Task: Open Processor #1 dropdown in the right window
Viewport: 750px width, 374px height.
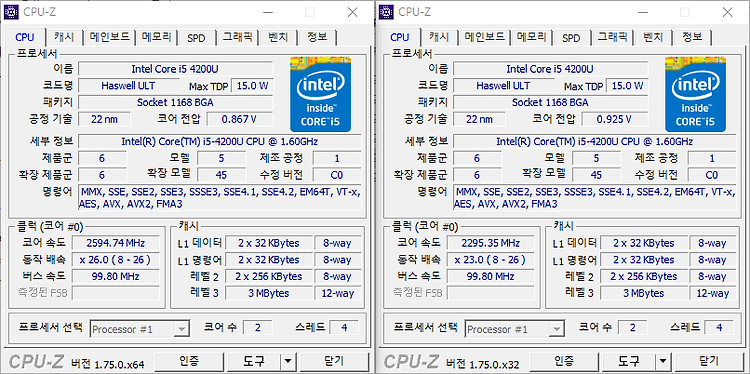Action: [515, 329]
